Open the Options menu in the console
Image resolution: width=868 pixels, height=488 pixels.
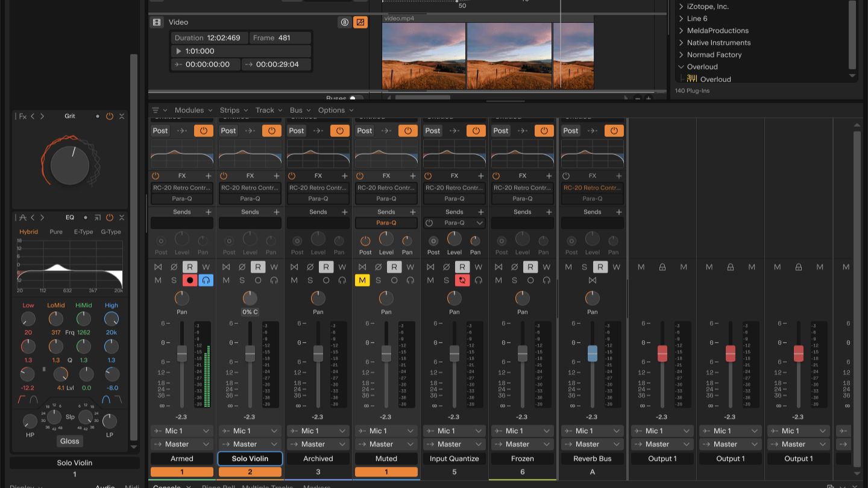click(x=336, y=110)
